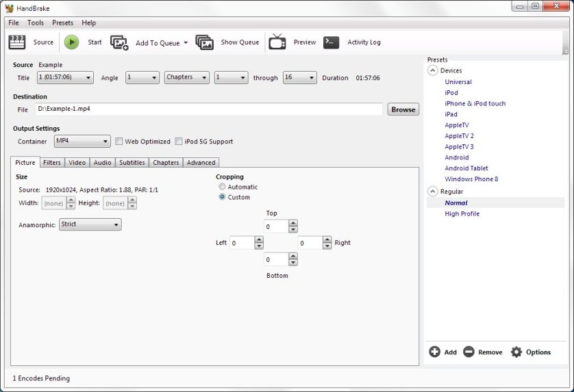Select the AppleTV 3 preset
The height and width of the screenshot is (392, 574).
(x=459, y=146)
